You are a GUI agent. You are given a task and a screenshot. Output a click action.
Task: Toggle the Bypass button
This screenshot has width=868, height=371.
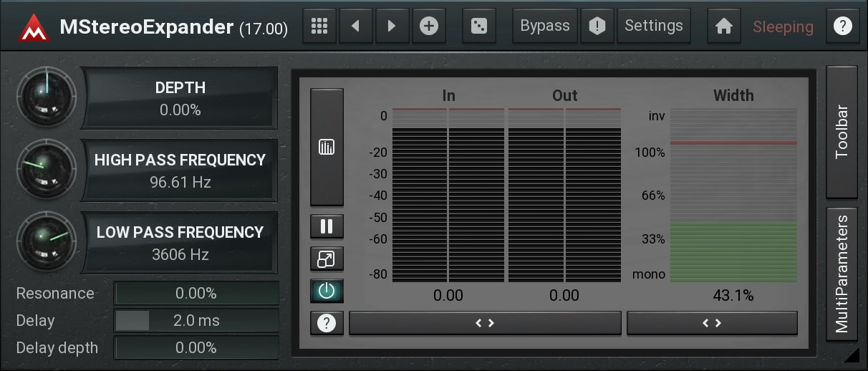[544, 26]
